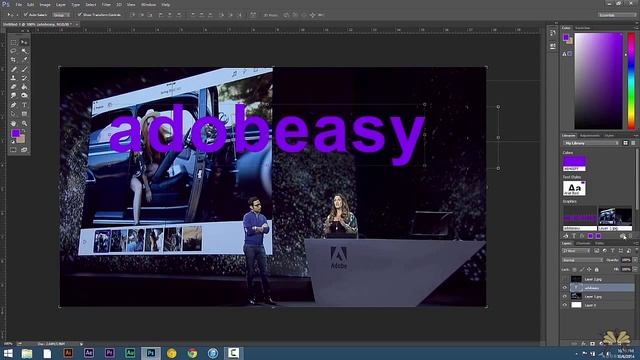Open Adobe Illustrator from the taskbar
This screenshot has height=360, width=640.
pos(68,353)
